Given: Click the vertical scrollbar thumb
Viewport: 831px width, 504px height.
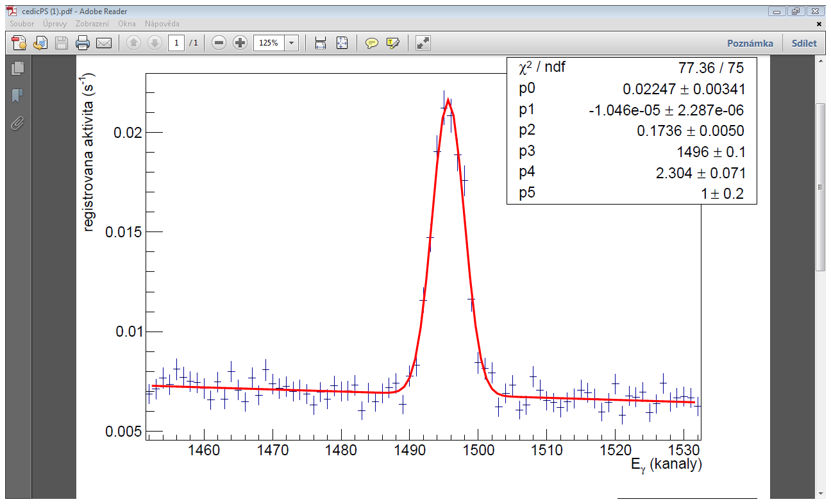Looking at the screenshot, I should (x=820, y=186).
